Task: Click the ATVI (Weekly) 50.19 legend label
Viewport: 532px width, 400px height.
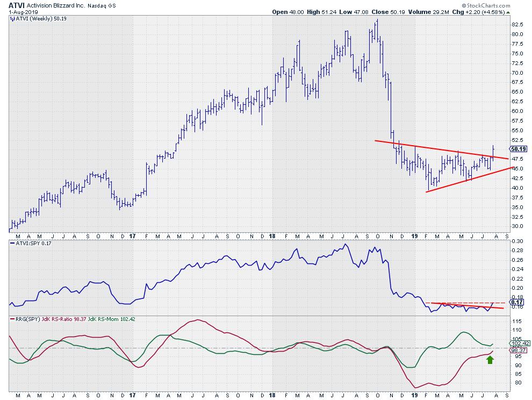Action: (41, 19)
